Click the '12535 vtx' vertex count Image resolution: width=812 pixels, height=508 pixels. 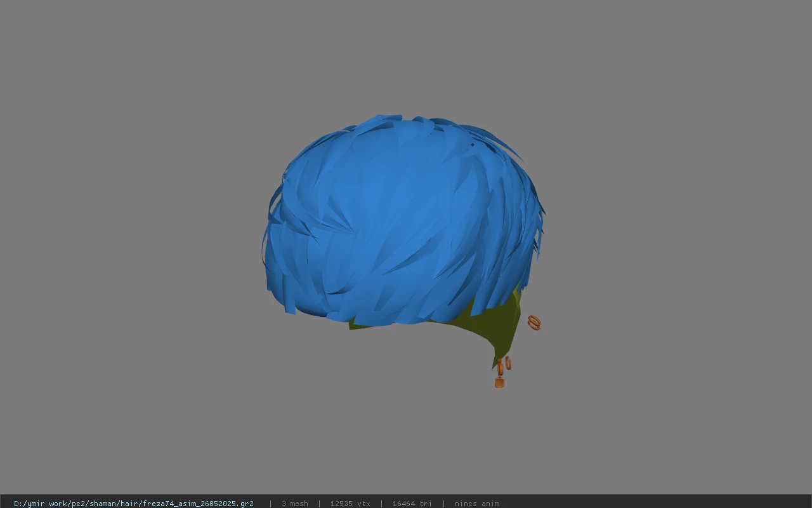pyautogui.click(x=350, y=504)
